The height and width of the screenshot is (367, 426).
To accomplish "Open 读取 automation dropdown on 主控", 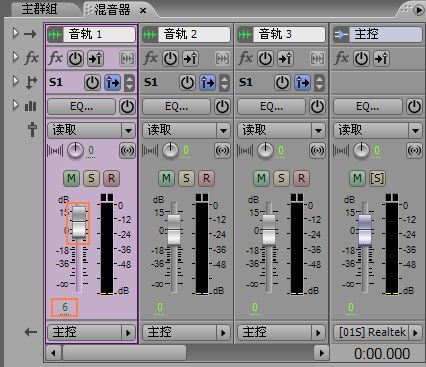I will point(378,130).
